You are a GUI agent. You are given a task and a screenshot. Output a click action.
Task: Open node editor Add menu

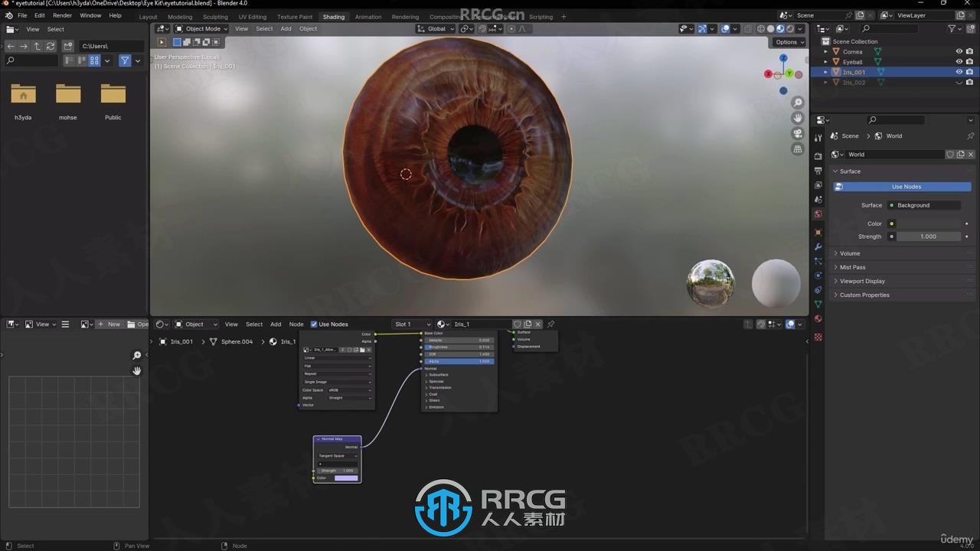point(276,324)
